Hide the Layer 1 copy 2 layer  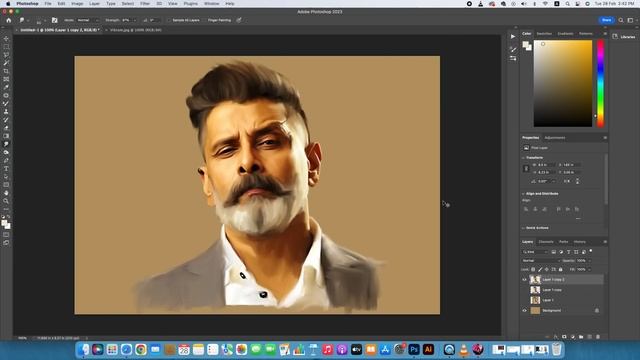(x=524, y=280)
